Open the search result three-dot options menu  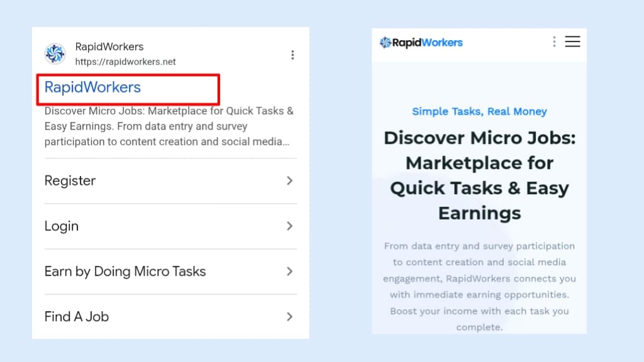pos(292,55)
